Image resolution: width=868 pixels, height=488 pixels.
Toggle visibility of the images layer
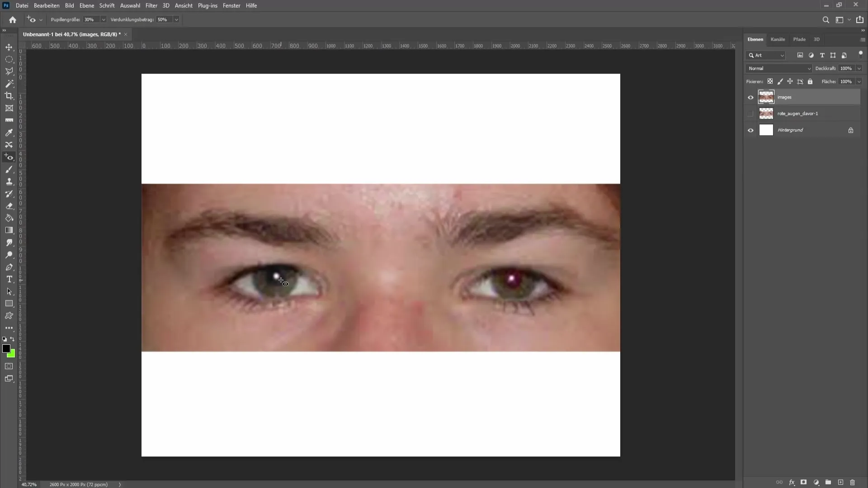[751, 97]
